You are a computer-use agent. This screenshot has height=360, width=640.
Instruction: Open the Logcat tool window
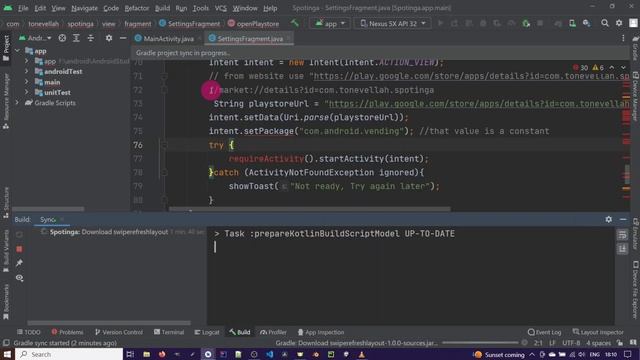pos(207,332)
